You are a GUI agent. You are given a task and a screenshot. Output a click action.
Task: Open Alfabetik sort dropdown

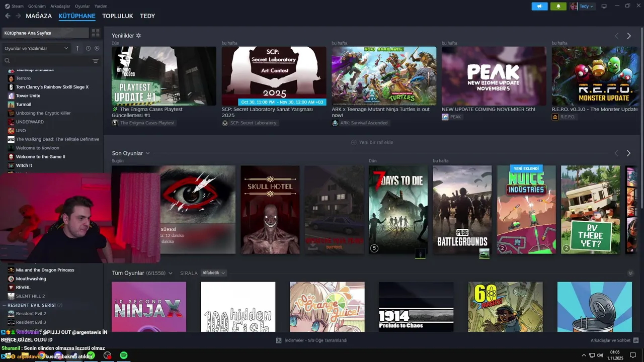[x=214, y=273]
